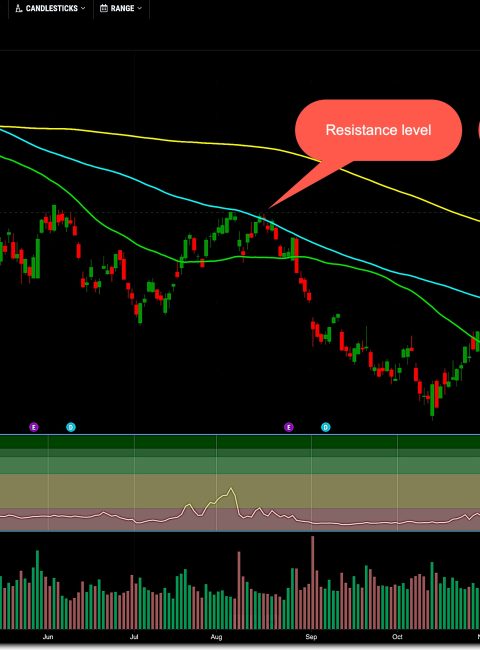
Task: Click the tallest red volume bar in September
Action: click(x=313, y=582)
